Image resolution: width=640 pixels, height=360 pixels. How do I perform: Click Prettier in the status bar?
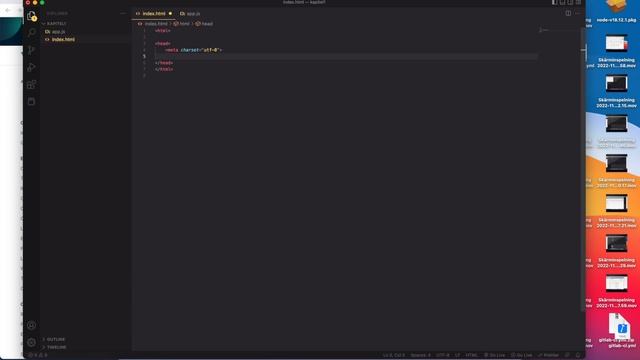click(x=548, y=355)
